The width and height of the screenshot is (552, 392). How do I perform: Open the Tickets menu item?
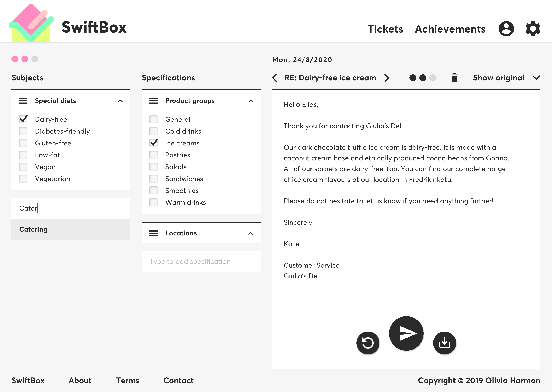[385, 29]
